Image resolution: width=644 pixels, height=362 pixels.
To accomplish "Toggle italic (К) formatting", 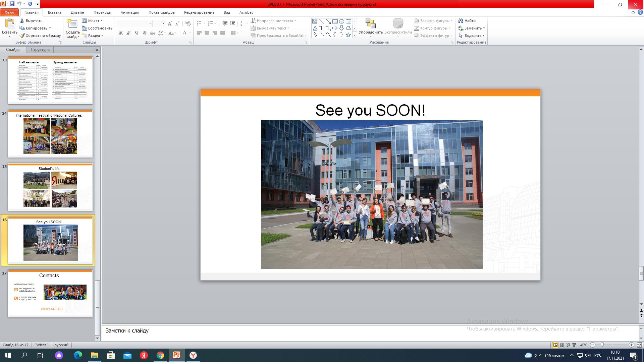I will coord(128,33).
